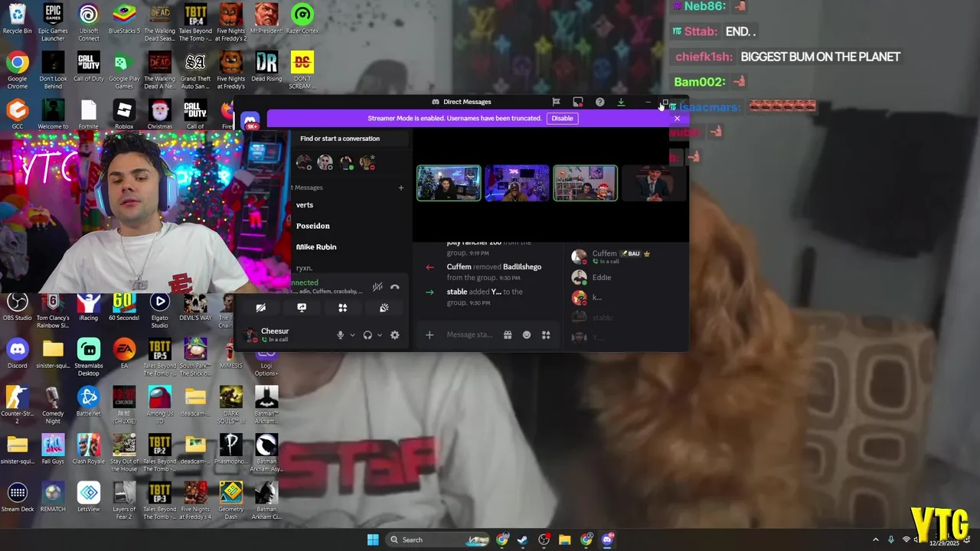980x551 pixels.
Task: Expand microphone input options chevron
Action: tap(352, 335)
